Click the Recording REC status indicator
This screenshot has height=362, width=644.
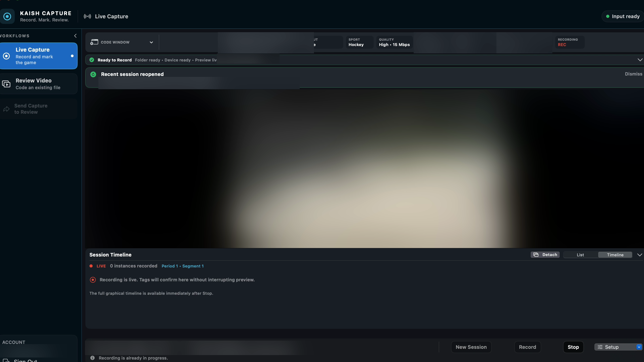(x=570, y=42)
